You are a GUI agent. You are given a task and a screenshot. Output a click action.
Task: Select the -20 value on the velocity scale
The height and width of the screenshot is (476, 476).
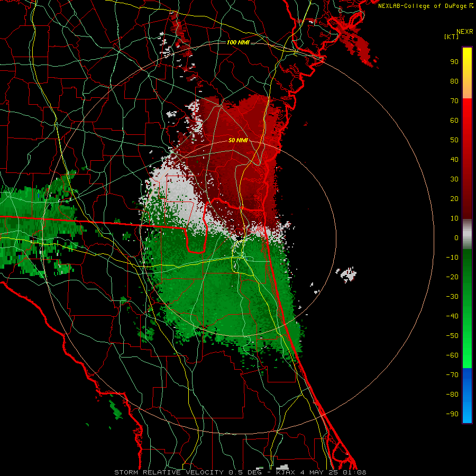[x=452, y=277]
